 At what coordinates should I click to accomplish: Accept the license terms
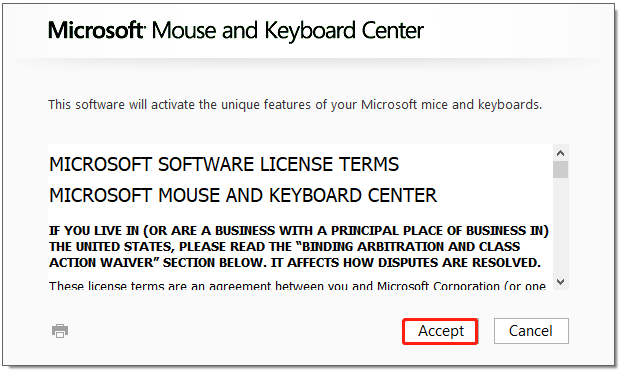point(441,331)
